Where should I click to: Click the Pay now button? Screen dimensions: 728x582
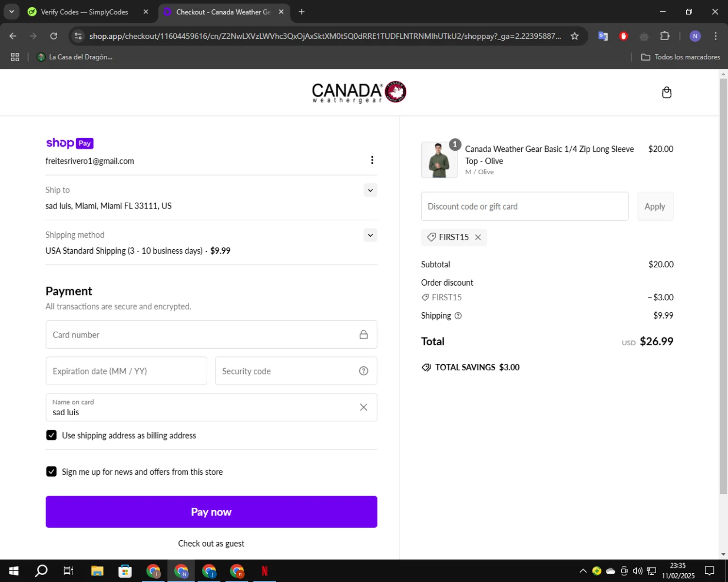[211, 512]
